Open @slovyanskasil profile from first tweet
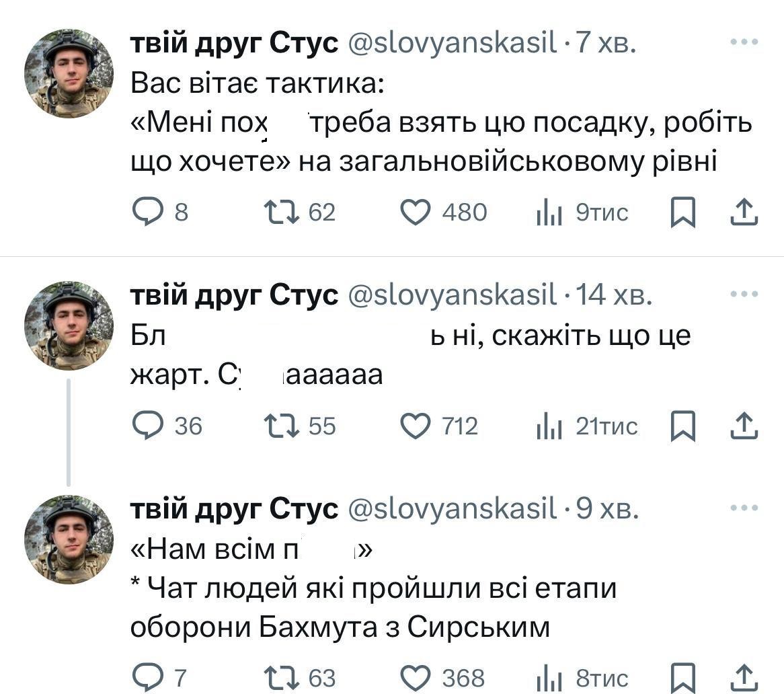 coord(452,44)
